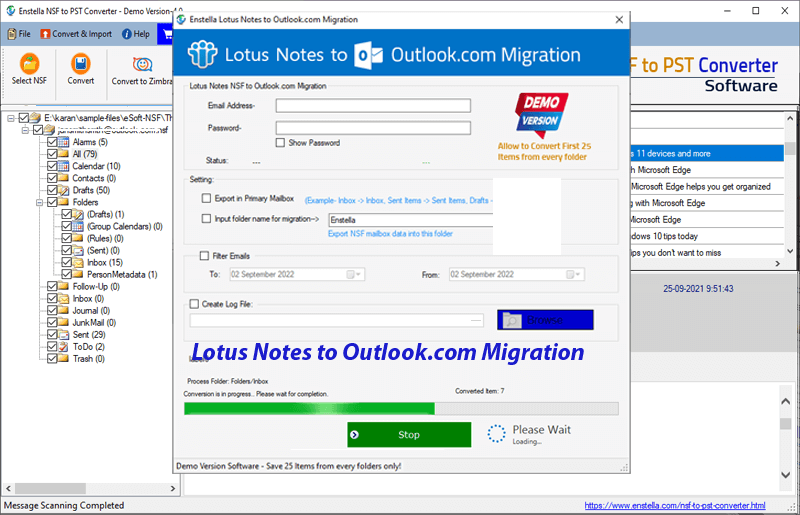Click the Group Calendars folder icon
800x515 pixels.
(x=78, y=226)
